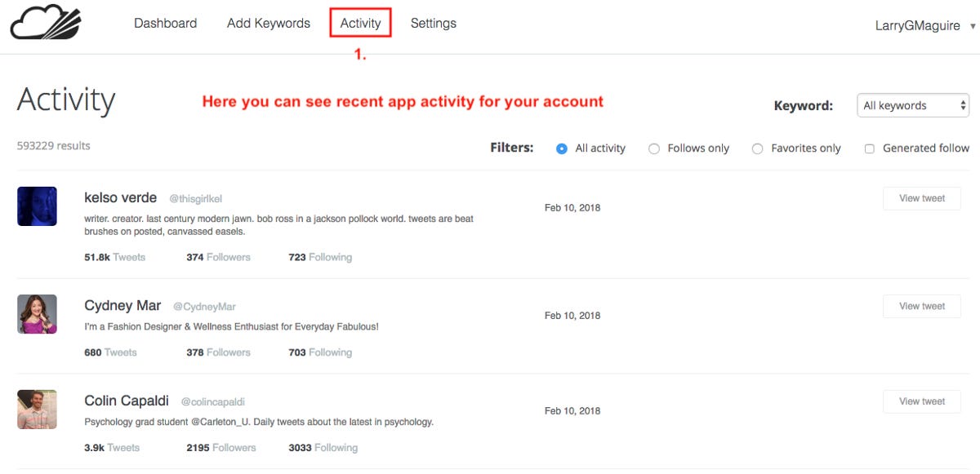View tweet for kelso verde
The image size is (980, 474).
(922, 198)
